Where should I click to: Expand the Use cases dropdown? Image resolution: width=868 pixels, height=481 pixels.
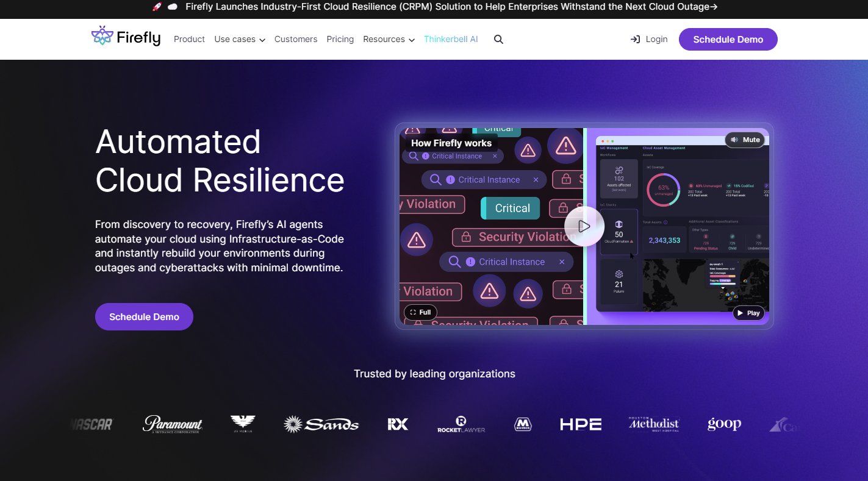click(240, 39)
